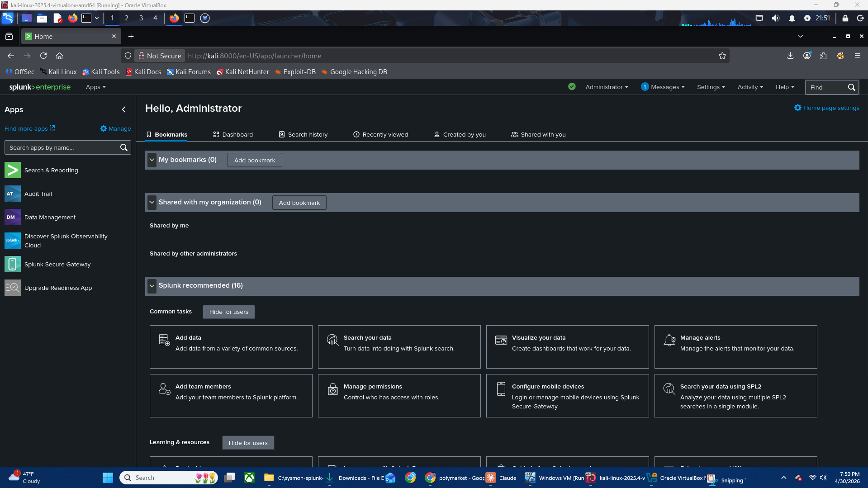Image resolution: width=868 pixels, height=488 pixels.
Task: Open Windows Start menu
Action: 108,478
